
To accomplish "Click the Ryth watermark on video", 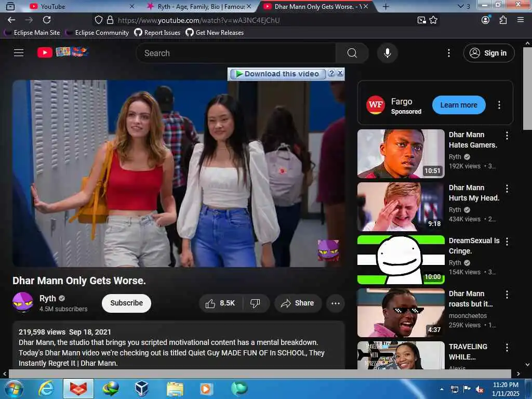I will [328, 250].
